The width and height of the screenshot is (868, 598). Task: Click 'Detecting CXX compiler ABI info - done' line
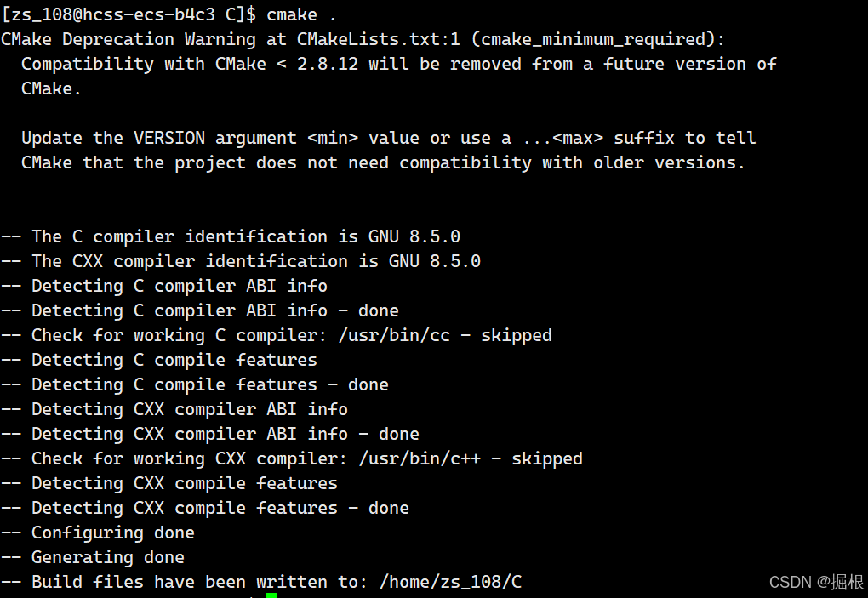tap(210, 434)
